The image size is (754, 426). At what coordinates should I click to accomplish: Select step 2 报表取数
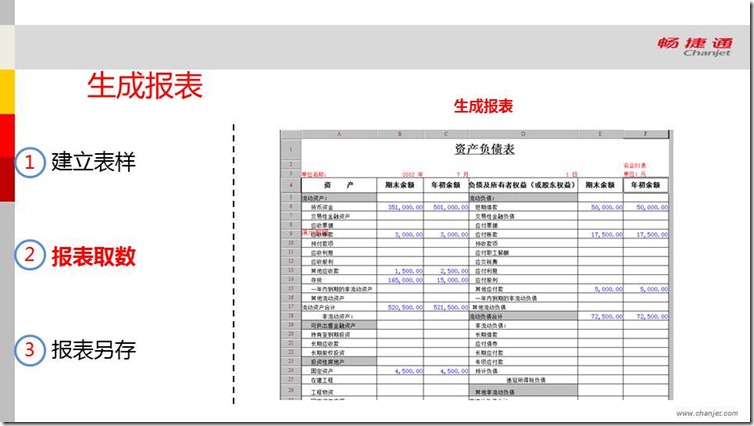click(x=93, y=256)
